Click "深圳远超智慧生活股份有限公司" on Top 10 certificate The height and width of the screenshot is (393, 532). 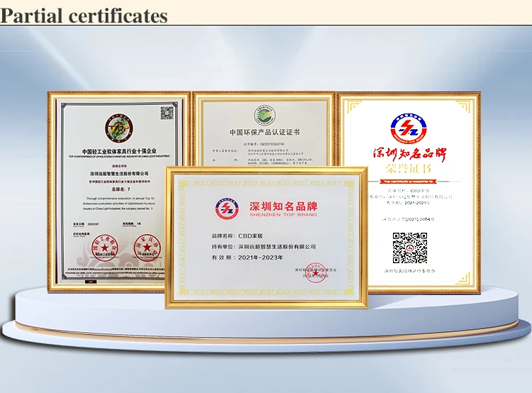point(119,173)
